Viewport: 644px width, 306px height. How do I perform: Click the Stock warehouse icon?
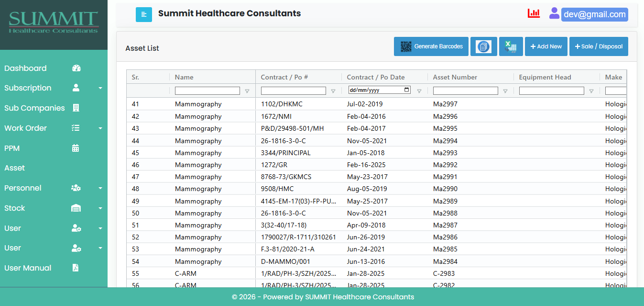click(x=76, y=208)
